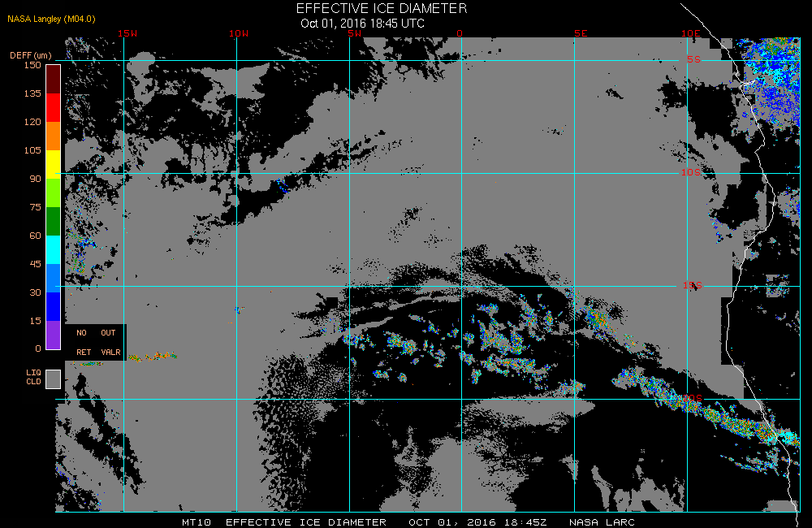
Task: Click the 30 value on color scale
Action: [35, 292]
